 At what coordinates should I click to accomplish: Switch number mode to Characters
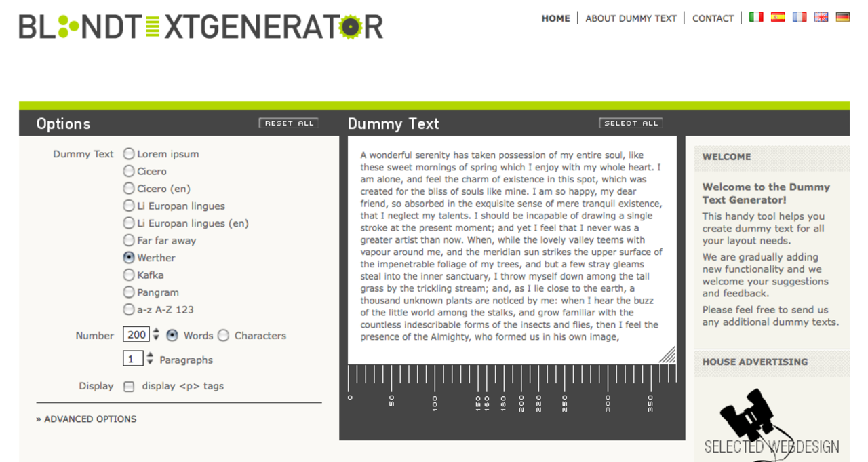224,335
